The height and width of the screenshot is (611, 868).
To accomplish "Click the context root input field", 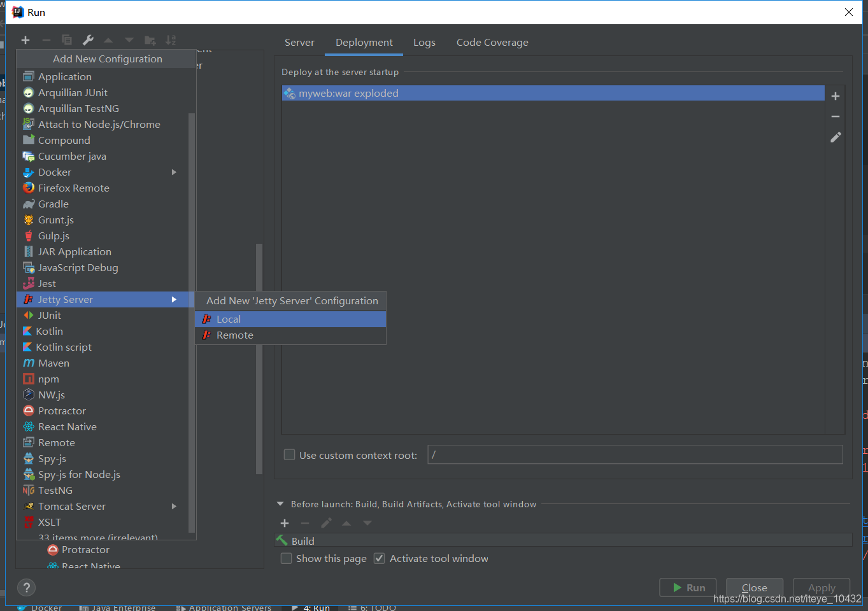I will click(635, 454).
